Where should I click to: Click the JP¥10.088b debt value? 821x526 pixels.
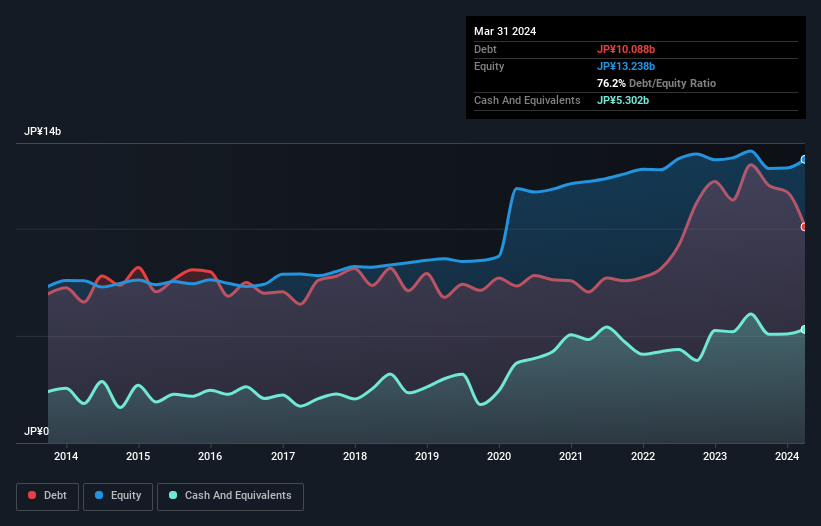point(626,49)
